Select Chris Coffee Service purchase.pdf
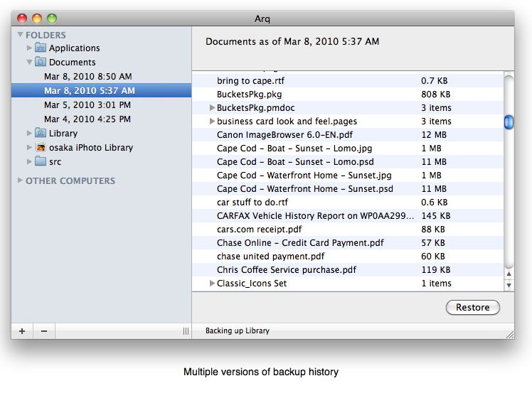The height and width of the screenshot is (393, 532). 287,270
